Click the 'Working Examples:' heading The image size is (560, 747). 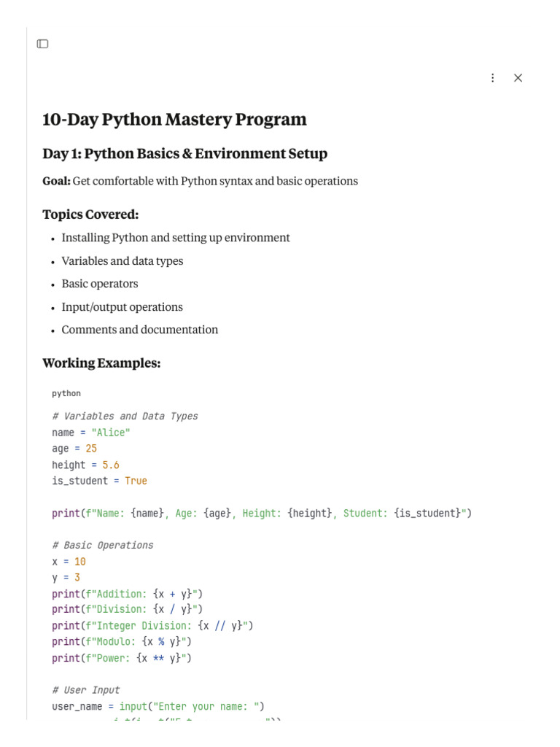click(101, 363)
